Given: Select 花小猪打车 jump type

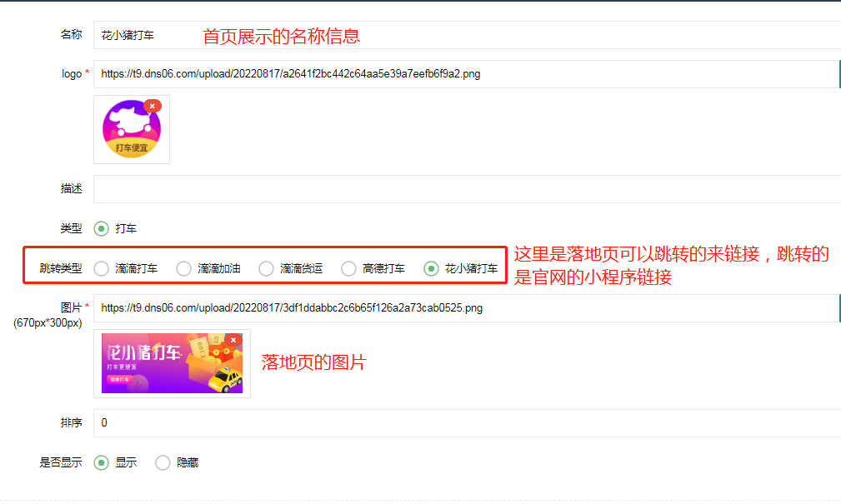Looking at the screenshot, I should [x=431, y=268].
